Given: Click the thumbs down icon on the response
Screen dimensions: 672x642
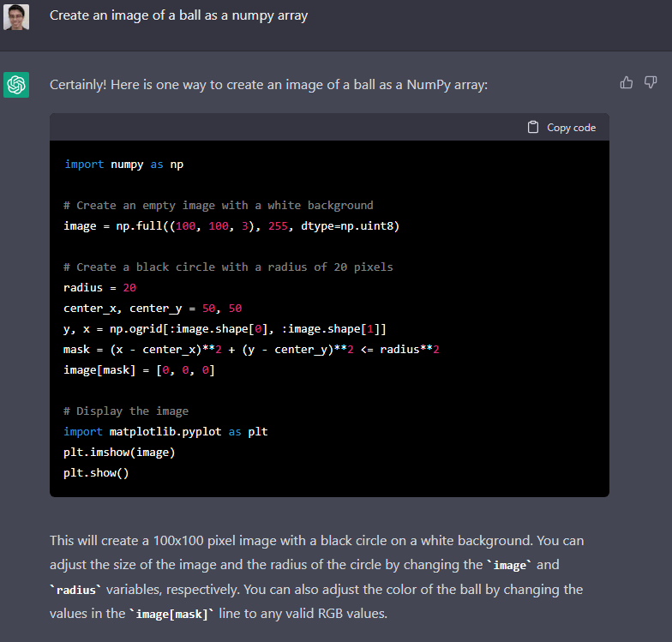Looking at the screenshot, I should pyautogui.click(x=651, y=82).
